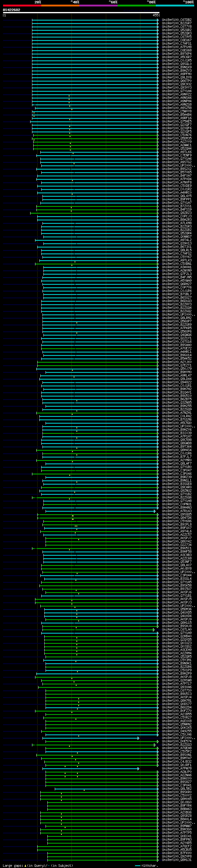Image resolution: width=197 pixels, height=868 pixels.
Task: Select hit UniRef100_B9HYM0
Action: click(x=177, y=372)
